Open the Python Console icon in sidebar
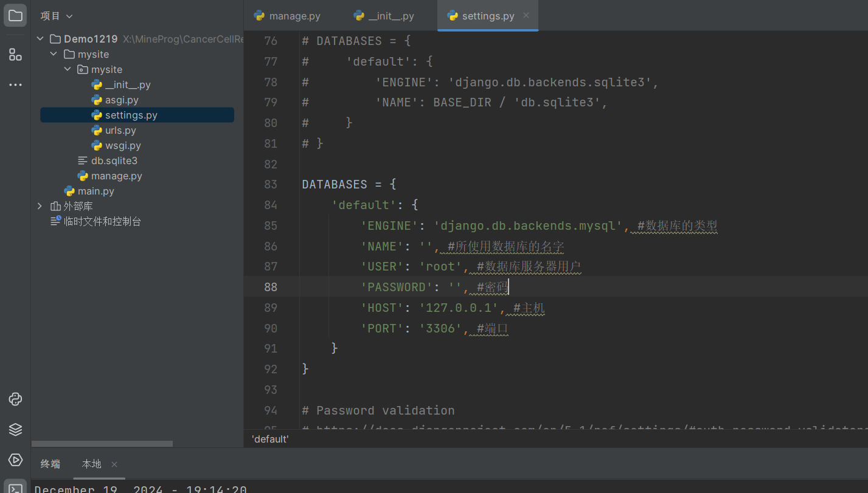868x493 pixels. click(x=15, y=399)
